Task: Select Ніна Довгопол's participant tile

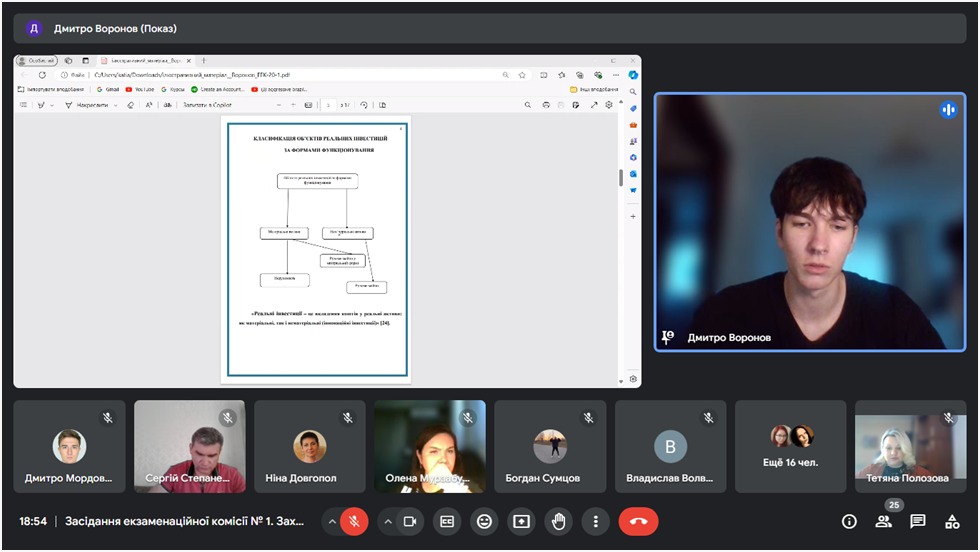Action: click(x=310, y=446)
